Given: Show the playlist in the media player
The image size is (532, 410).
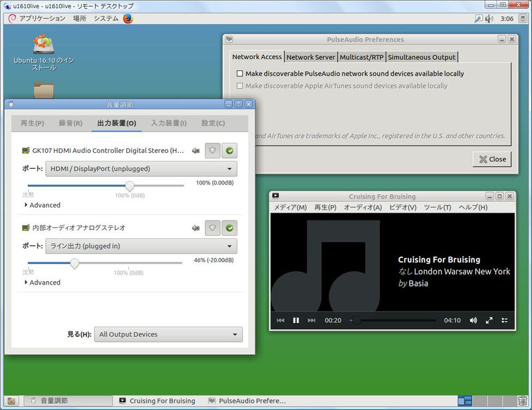Looking at the screenshot, I should pyautogui.click(x=505, y=320).
